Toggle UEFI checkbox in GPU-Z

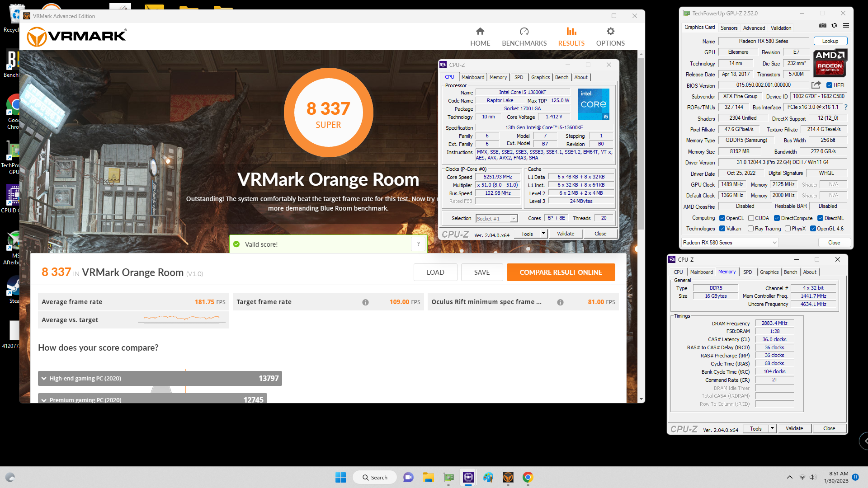tap(829, 85)
